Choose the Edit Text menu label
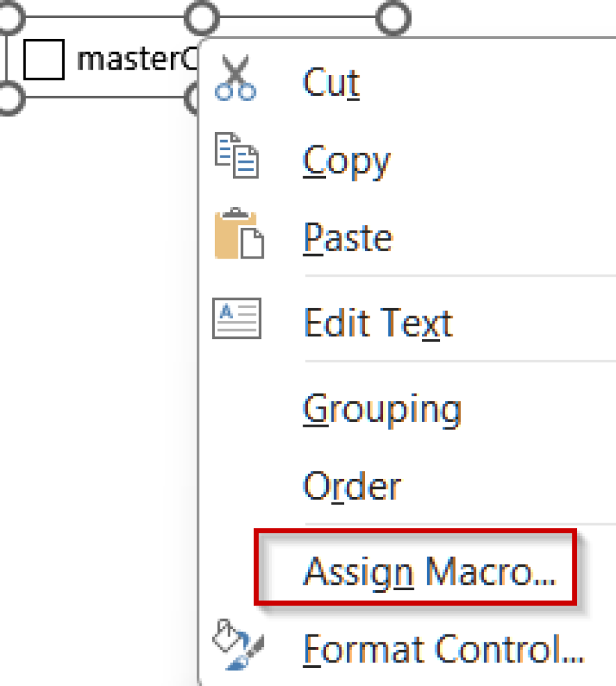Screen dimensions: 616x686 click(x=378, y=323)
